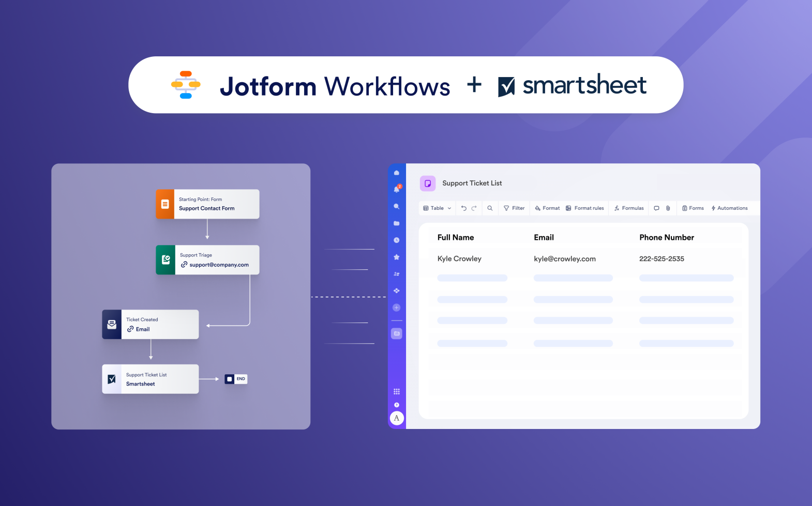Select the Support Contact Form node

[207, 204]
